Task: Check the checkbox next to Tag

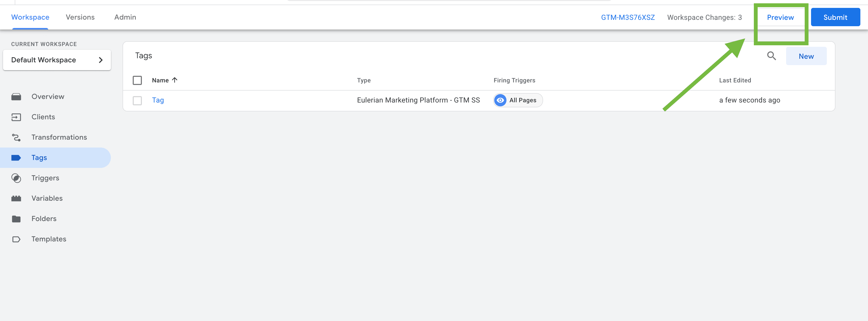Action: [138, 100]
